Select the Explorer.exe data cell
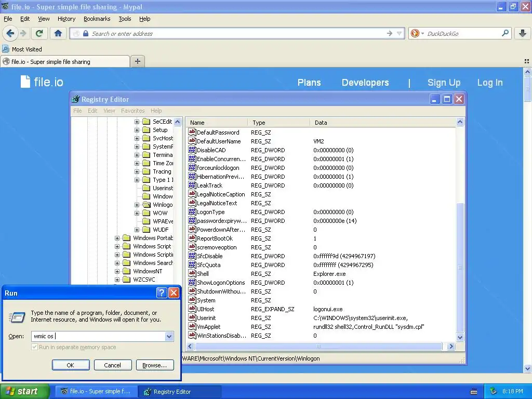This screenshot has width=532, height=399. coord(329,273)
